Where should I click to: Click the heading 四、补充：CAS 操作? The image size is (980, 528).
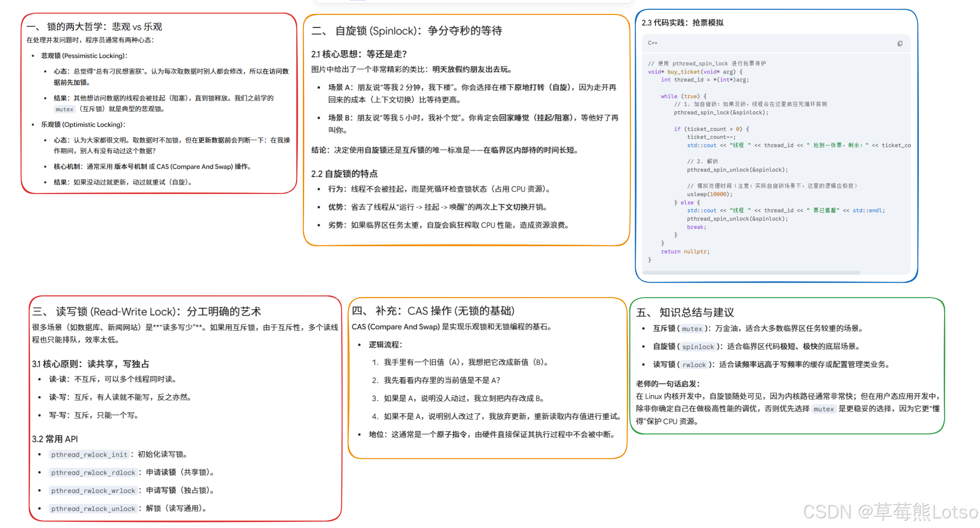pos(433,311)
